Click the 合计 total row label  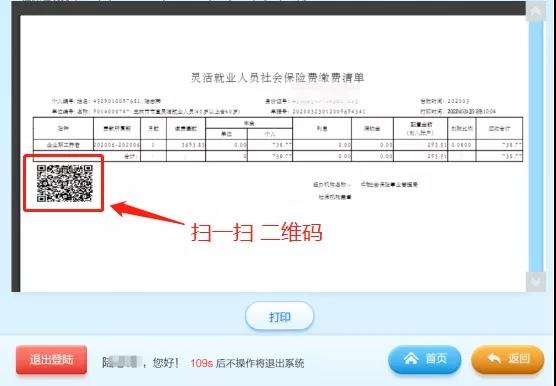tap(131, 156)
